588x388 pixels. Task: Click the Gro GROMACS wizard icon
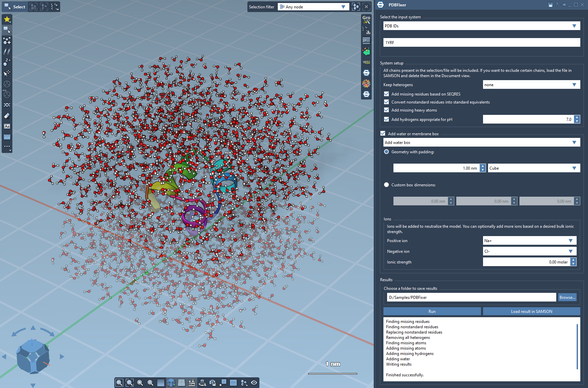click(x=366, y=20)
